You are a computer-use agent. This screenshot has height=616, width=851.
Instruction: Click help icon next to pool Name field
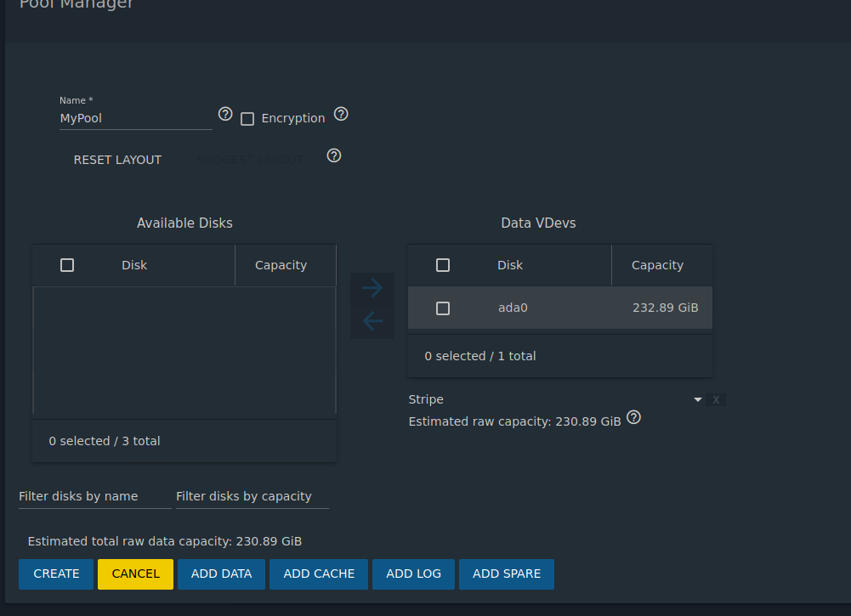coord(225,114)
